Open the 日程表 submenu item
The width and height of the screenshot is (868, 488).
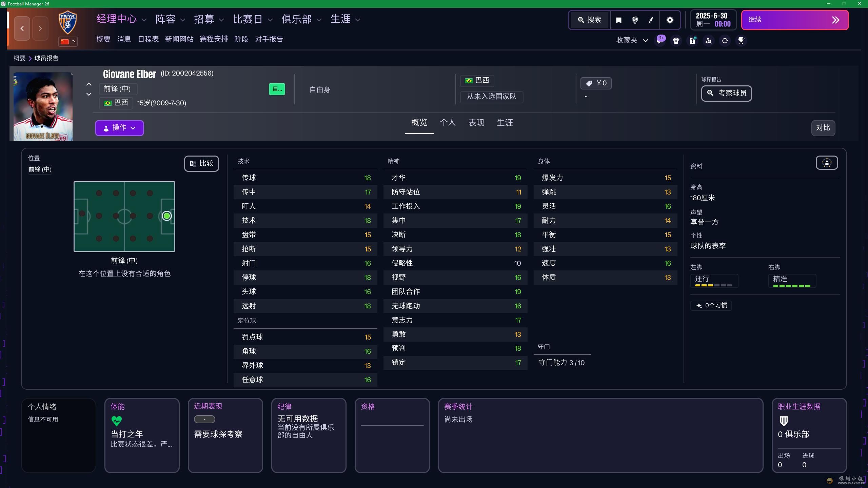pyautogui.click(x=148, y=39)
